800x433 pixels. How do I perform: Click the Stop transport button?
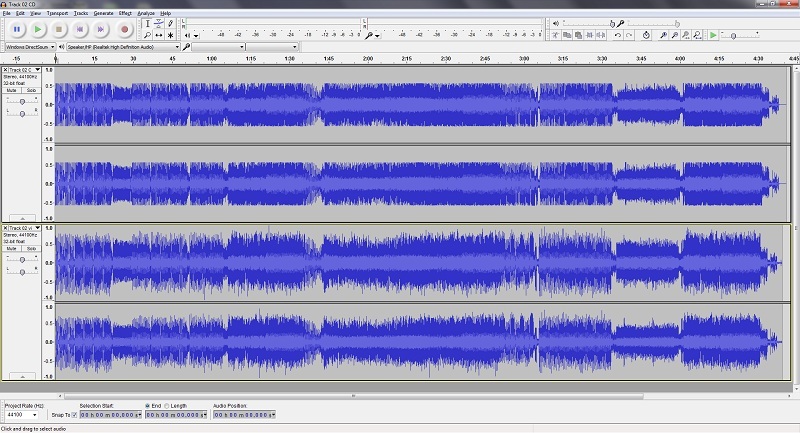click(x=59, y=30)
